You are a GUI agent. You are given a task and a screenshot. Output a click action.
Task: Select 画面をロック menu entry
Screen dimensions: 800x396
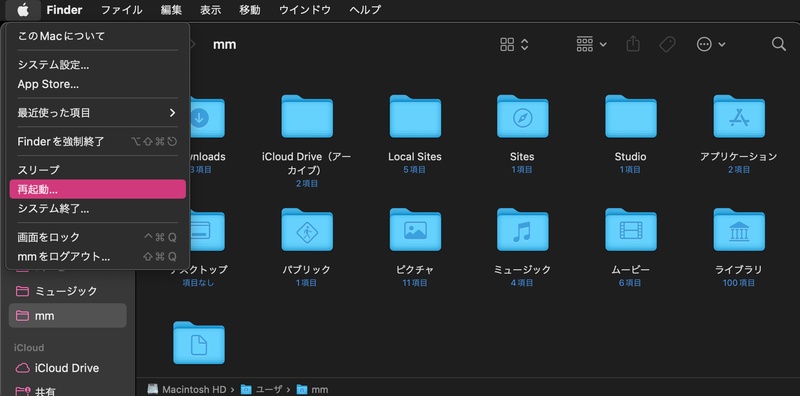tap(97, 237)
